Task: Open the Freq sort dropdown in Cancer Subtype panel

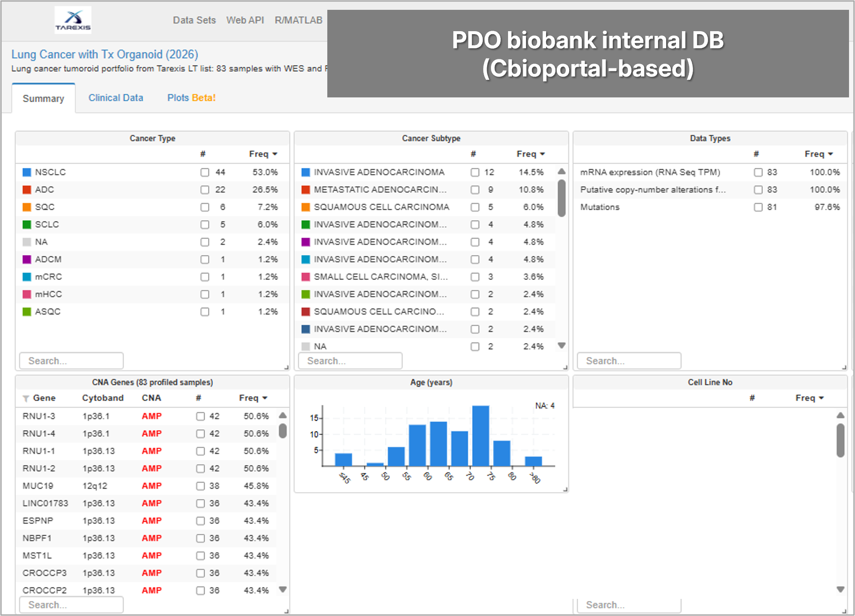Action: [542, 154]
